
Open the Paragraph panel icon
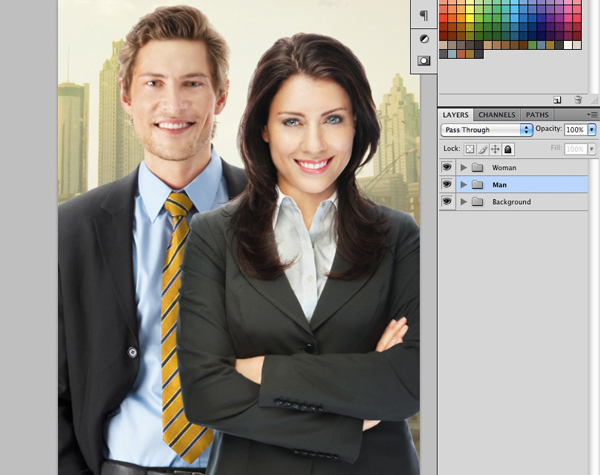click(424, 15)
